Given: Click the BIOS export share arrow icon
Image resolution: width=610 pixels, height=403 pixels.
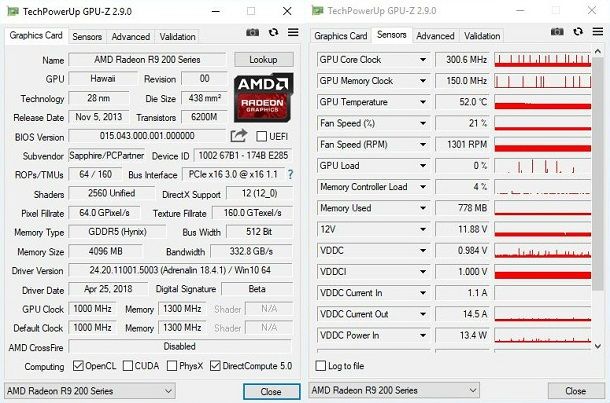Looking at the screenshot, I should 239,136.
